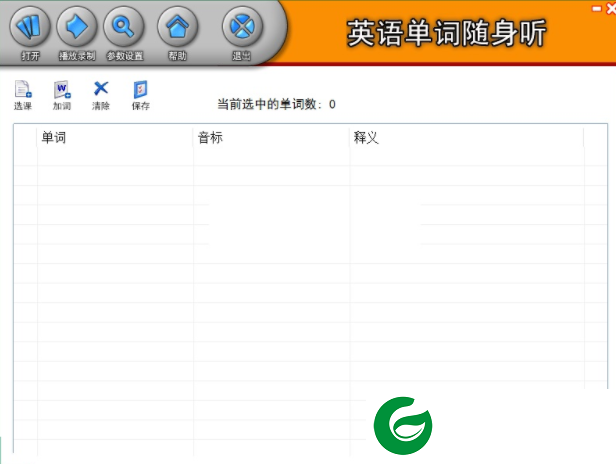
Task: Select a lesson with the 选课 icon
Action: click(23, 95)
